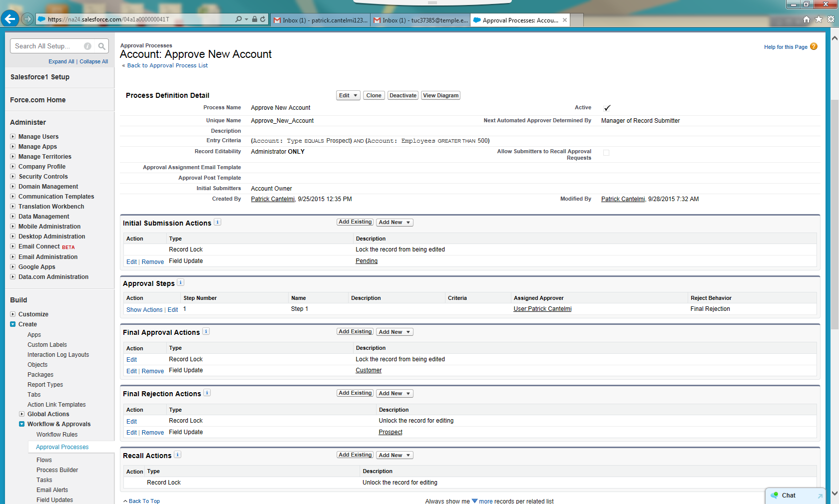Open Add New dropdown under Final Rejection Actions
Screen dimensions: 839x504
coord(394,393)
